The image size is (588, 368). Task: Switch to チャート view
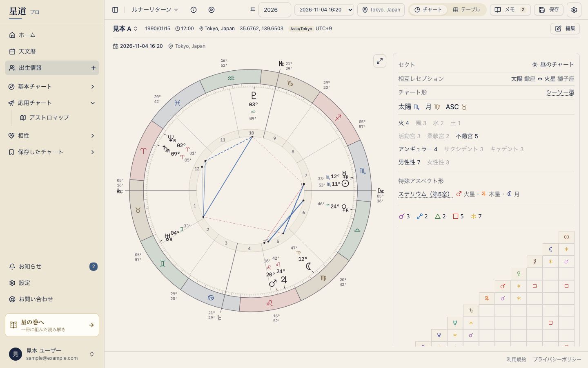pos(428,10)
